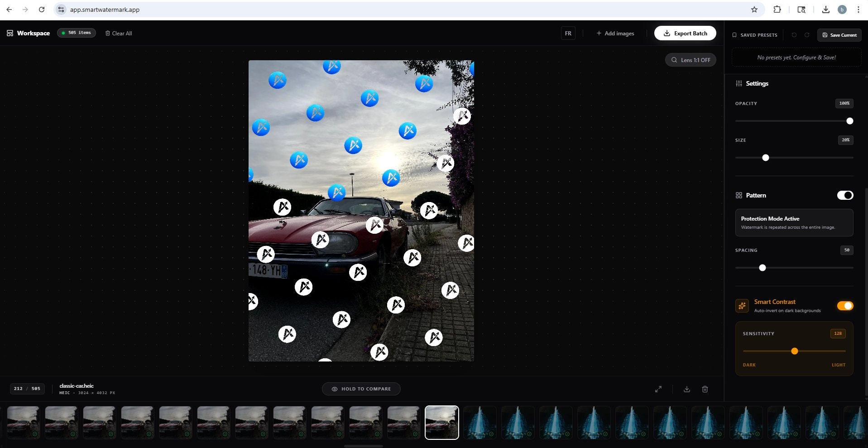Click the Opacity slider handle
Screen dimensions: 868x448
point(850,121)
